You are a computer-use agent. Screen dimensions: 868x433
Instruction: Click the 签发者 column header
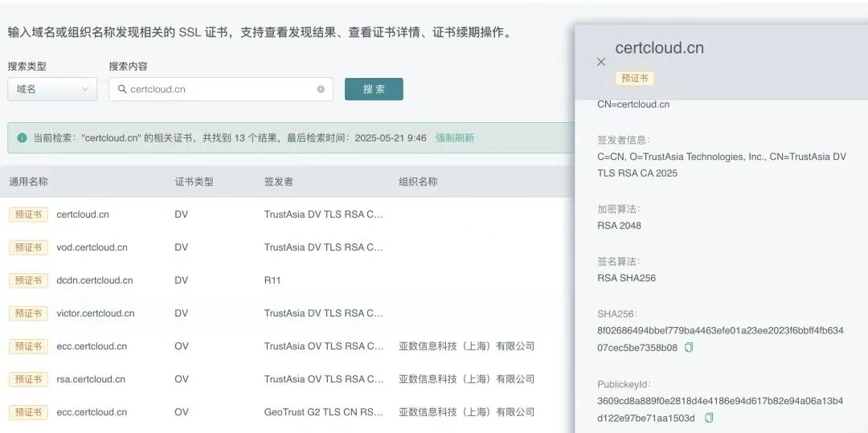pos(278,182)
